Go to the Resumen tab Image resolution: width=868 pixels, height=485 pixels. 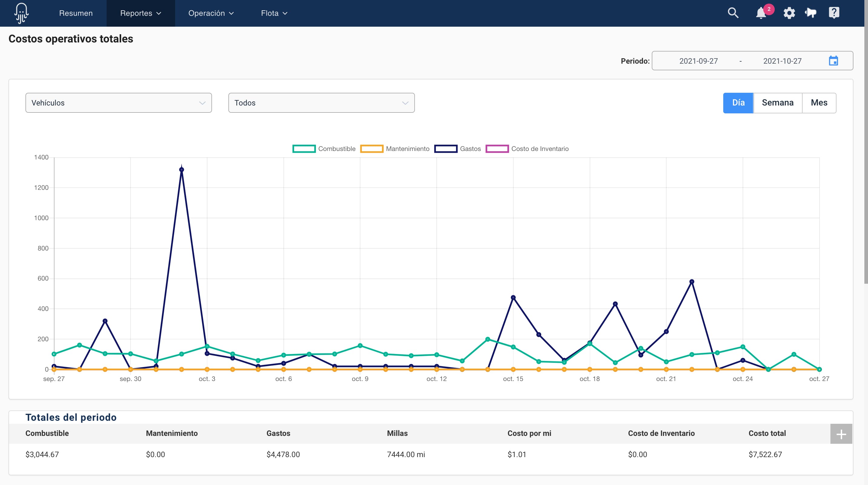coord(76,13)
